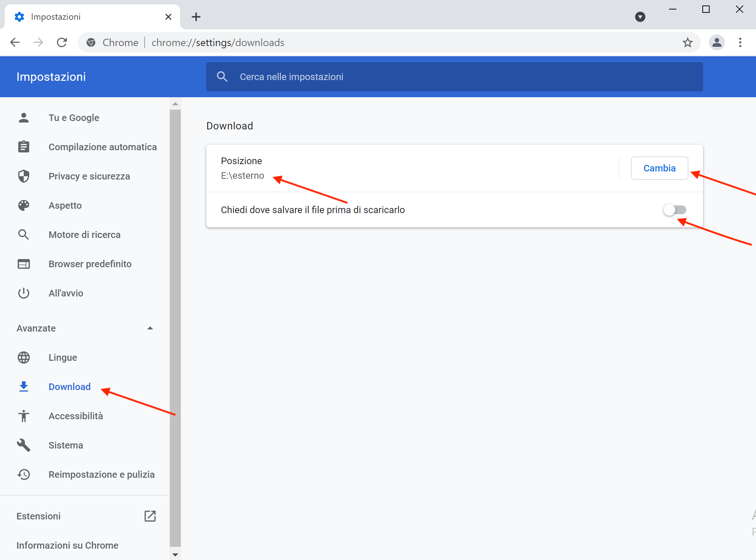756x560 pixels.
Task: Maximize the Chrome window
Action: pos(706,9)
